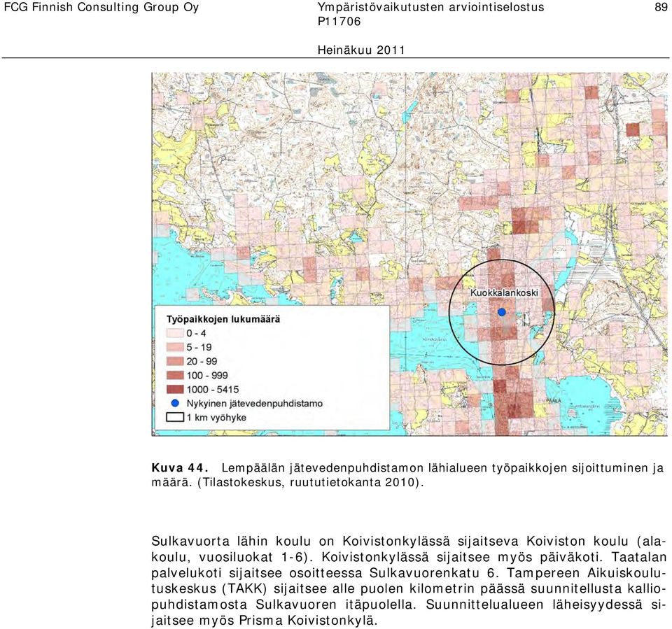Click the text Sulkavuorenkatu 6 in the paragraph
The width and height of the screenshot is (672, 629).
click(433, 573)
